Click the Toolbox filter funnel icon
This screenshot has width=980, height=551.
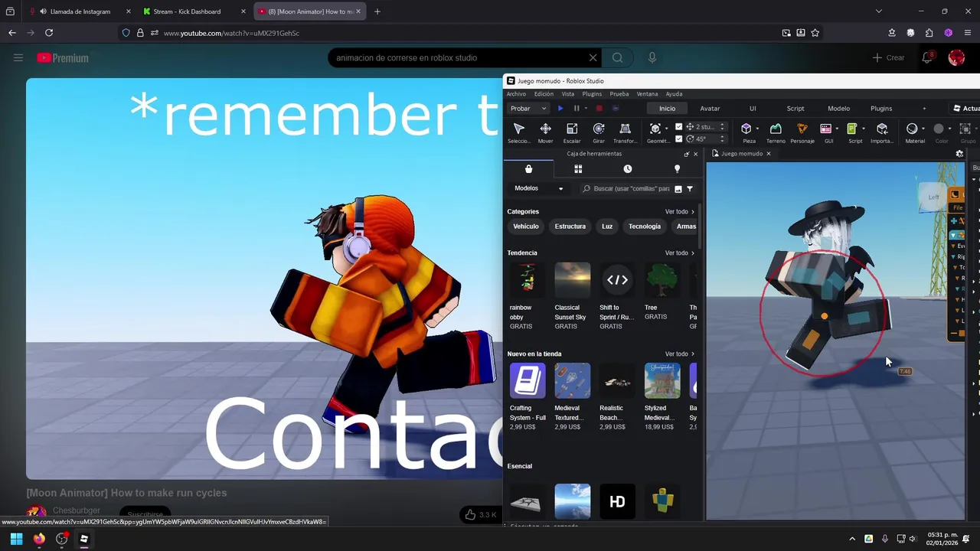tap(690, 188)
